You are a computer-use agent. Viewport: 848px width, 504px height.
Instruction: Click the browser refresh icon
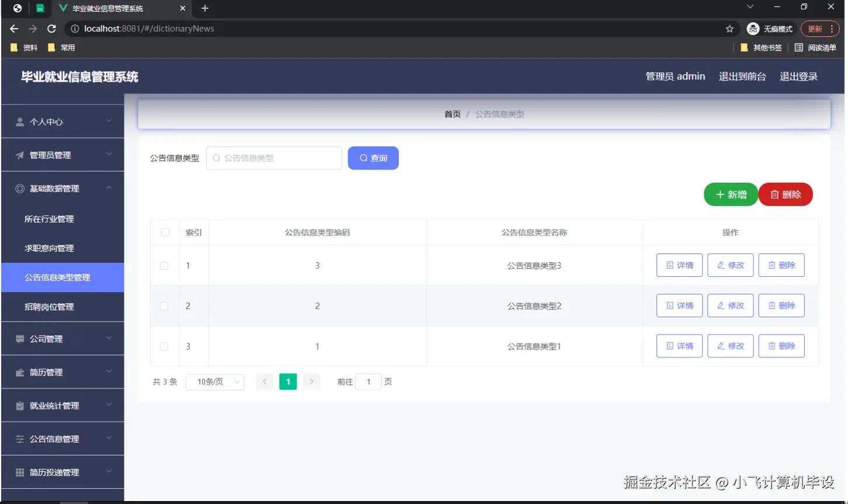(x=52, y=28)
